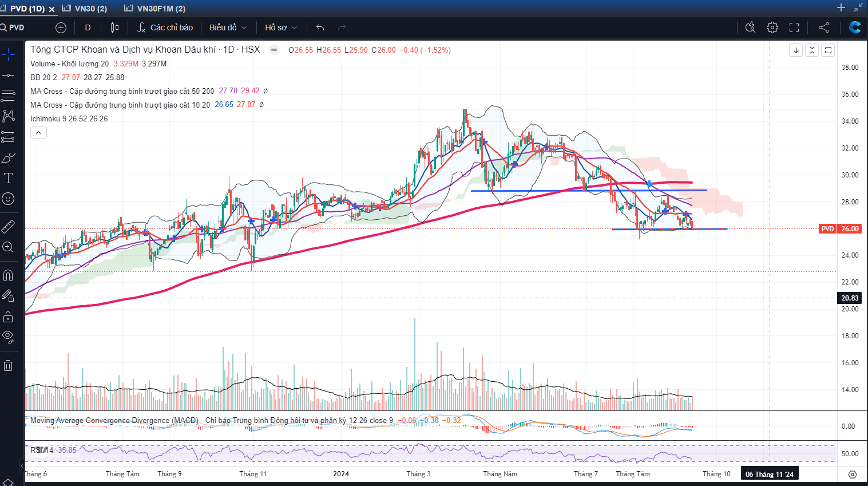
Task: Collapse the indicator legend arrow
Action: point(38,133)
